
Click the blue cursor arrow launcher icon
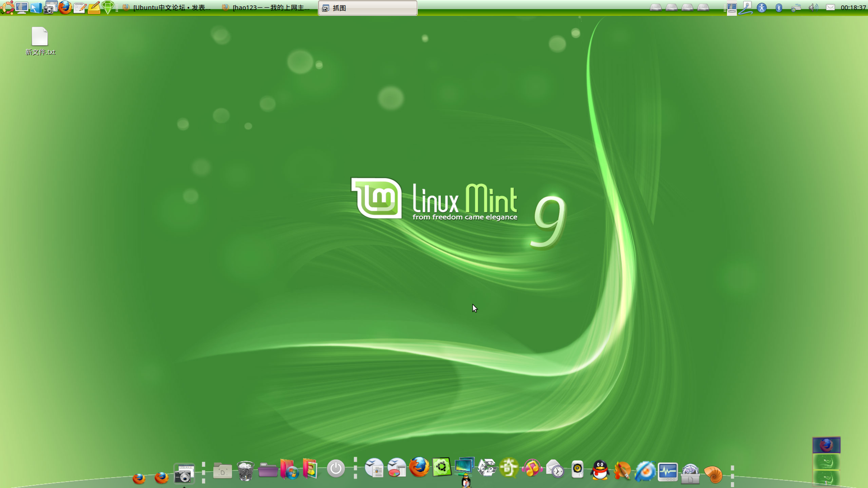tap(36, 8)
